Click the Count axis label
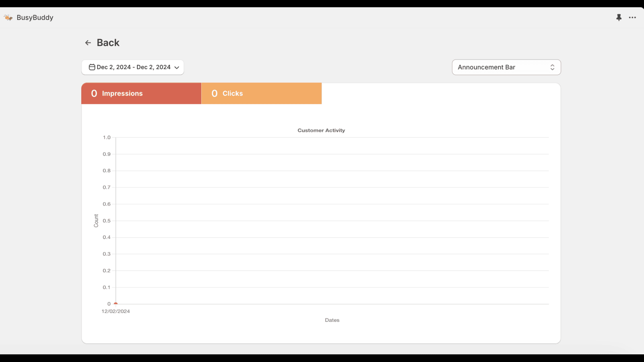Viewport: 644px width, 362px height. [x=96, y=220]
